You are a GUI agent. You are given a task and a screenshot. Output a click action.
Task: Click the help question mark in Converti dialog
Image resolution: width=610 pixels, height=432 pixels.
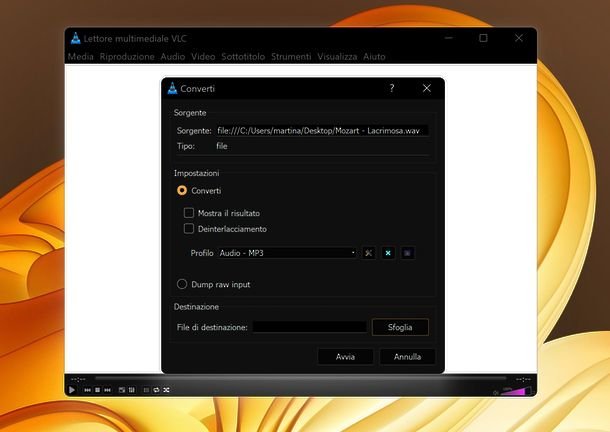[392, 88]
